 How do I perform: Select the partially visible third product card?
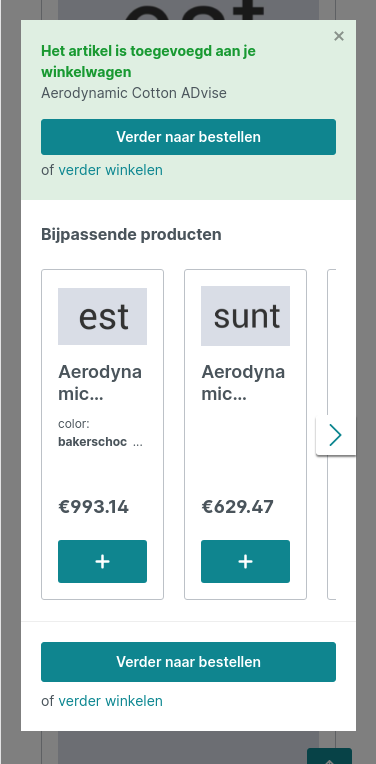point(332,434)
